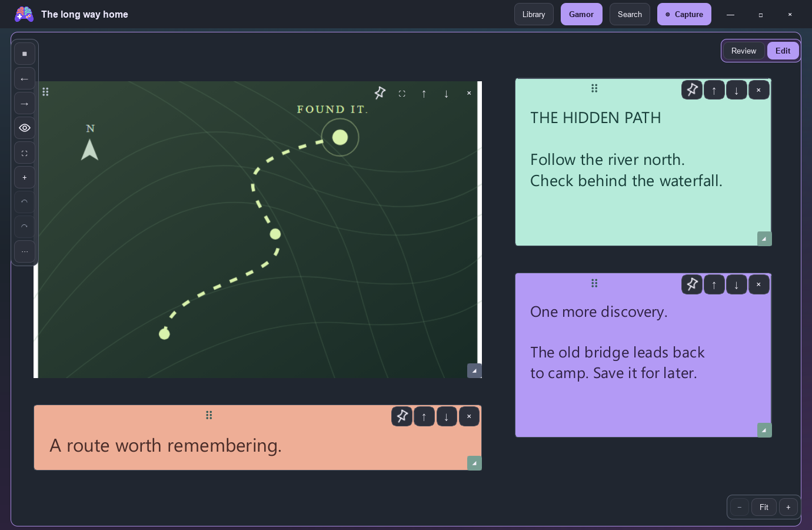
Task: Open the Search page
Action: 630,14
